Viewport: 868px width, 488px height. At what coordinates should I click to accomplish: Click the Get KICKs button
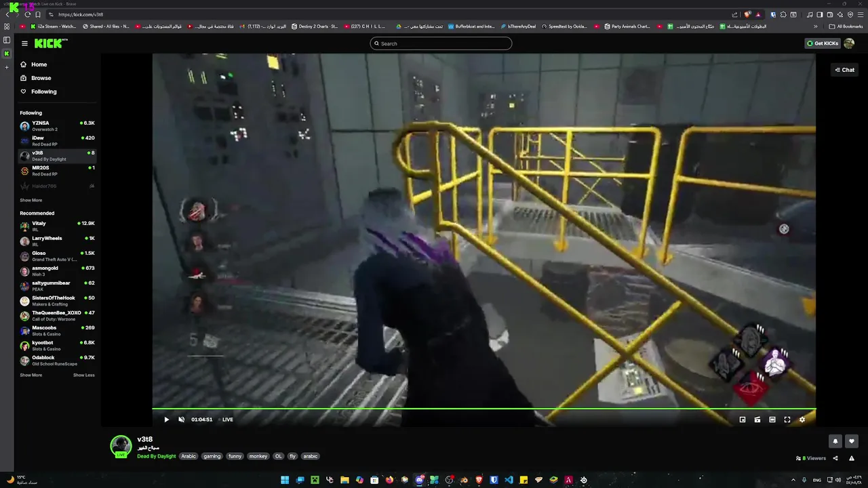pos(822,43)
